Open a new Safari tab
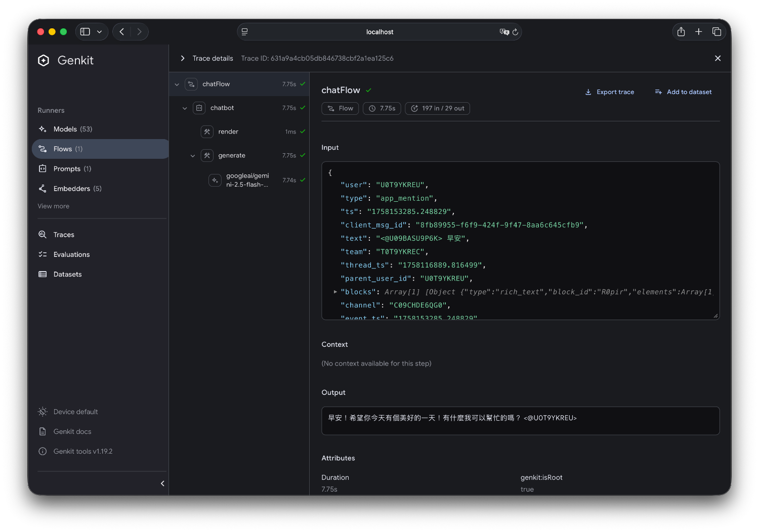The height and width of the screenshot is (532, 759). click(x=699, y=32)
